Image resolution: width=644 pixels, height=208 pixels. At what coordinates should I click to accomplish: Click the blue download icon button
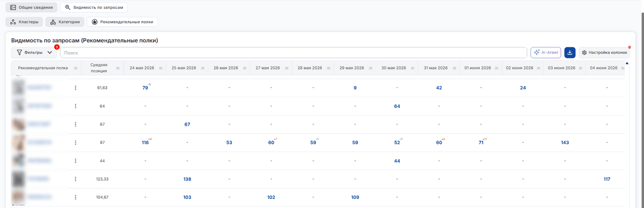tap(570, 52)
